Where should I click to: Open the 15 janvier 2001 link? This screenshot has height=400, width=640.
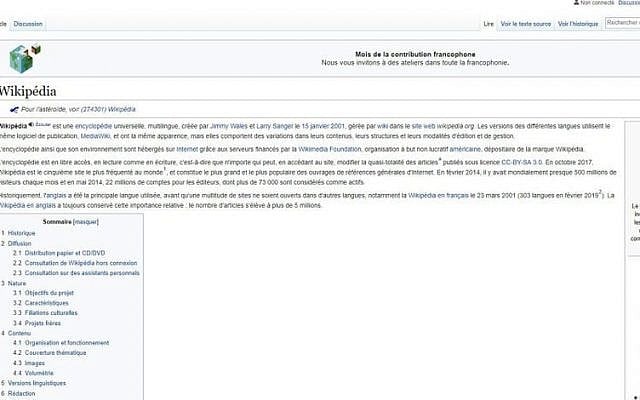tap(323, 126)
